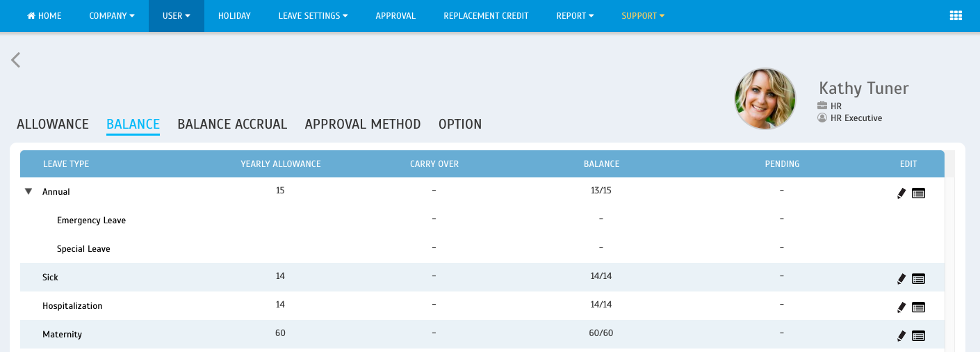Click the Maternity yearly allowance 60
Viewport: 980px width, 352px height.
tap(280, 333)
